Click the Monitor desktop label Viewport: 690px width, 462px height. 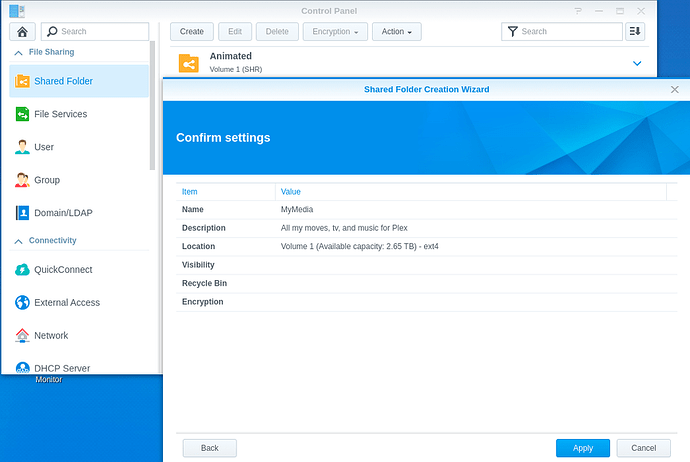pos(49,379)
